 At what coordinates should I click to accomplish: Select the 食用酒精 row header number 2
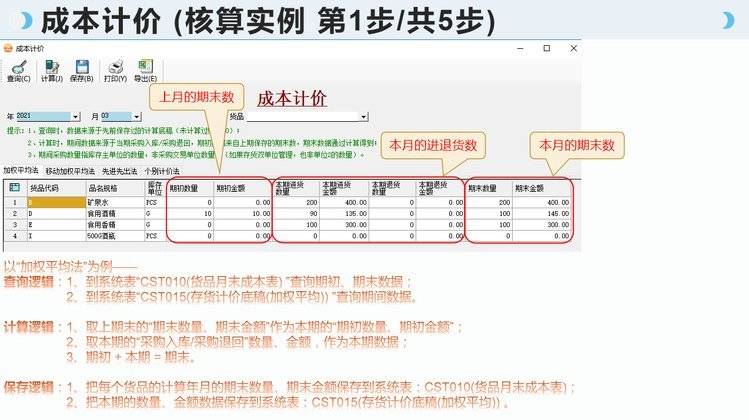click(x=15, y=212)
